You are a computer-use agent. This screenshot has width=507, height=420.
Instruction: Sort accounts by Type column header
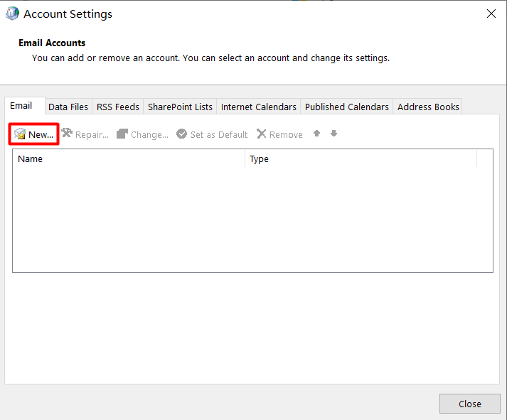(x=360, y=159)
